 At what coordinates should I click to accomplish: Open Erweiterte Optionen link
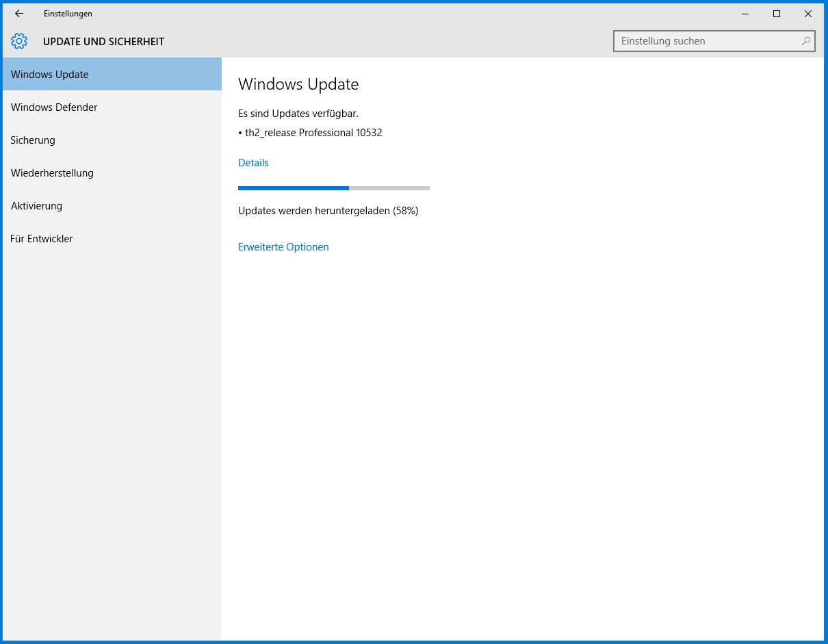283,247
